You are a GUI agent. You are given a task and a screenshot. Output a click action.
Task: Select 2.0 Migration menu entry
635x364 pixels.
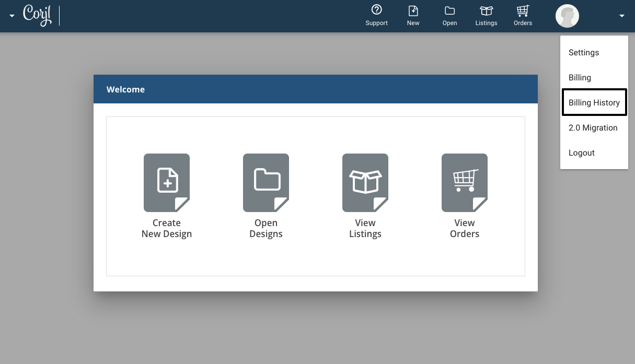pos(594,127)
